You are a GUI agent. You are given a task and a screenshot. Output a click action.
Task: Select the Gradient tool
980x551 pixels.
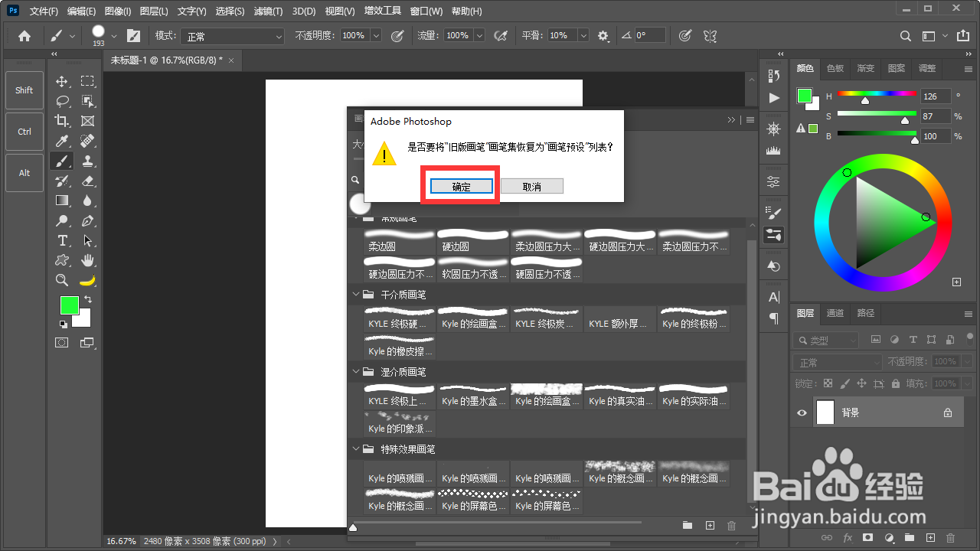click(62, 201)
